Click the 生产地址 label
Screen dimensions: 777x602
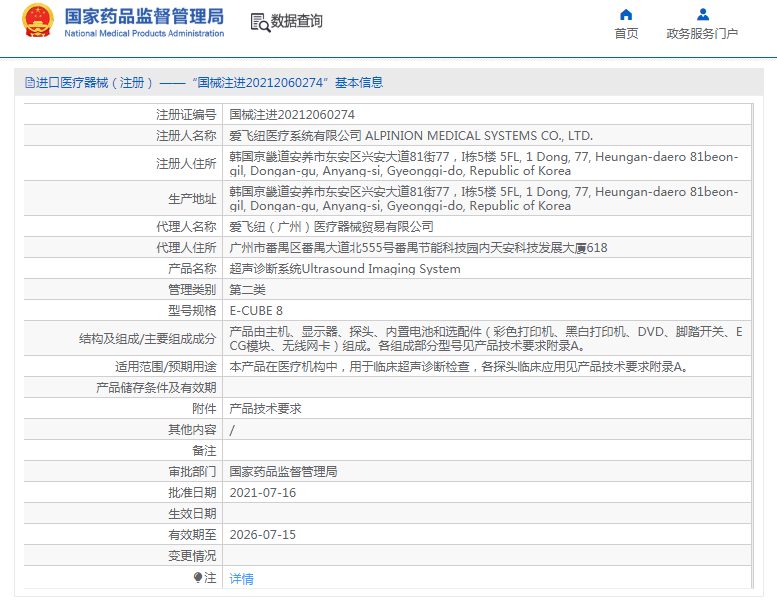click(192, 199)
